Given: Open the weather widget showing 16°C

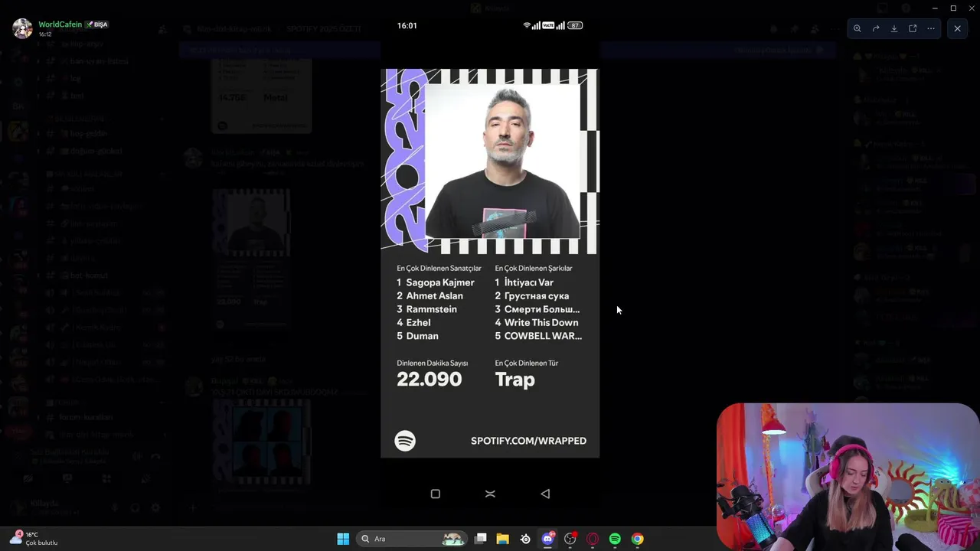Looking at the screenshot, I should click(34, 539).
